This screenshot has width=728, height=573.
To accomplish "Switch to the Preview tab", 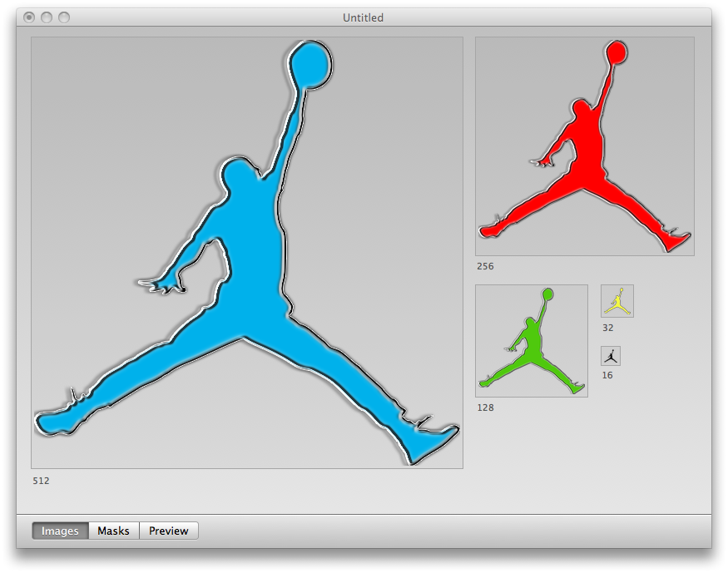I will pyautogui.click(x=169, y=531).
